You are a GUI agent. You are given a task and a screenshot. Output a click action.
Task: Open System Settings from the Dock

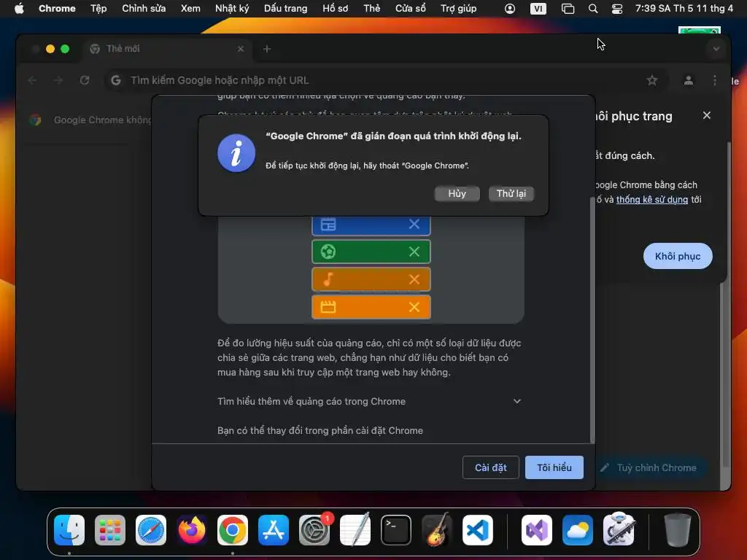coord(314,530)
